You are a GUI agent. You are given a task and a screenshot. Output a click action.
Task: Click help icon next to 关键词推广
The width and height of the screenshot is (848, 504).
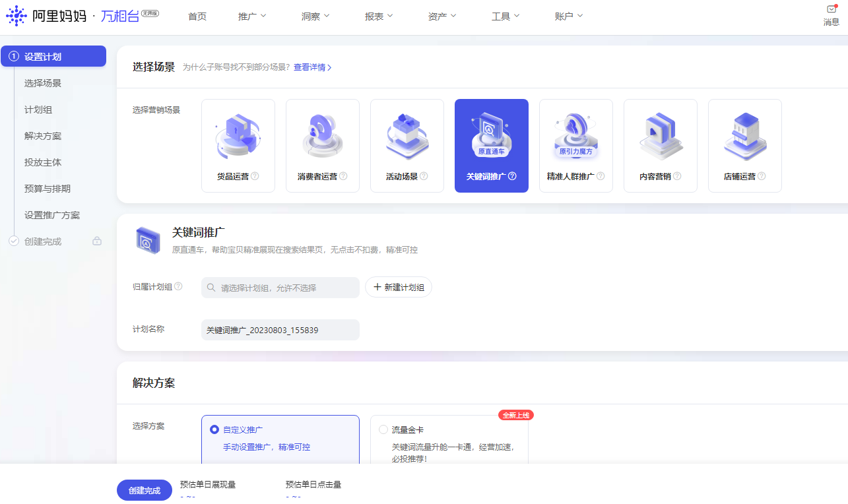tap(512, 176)
